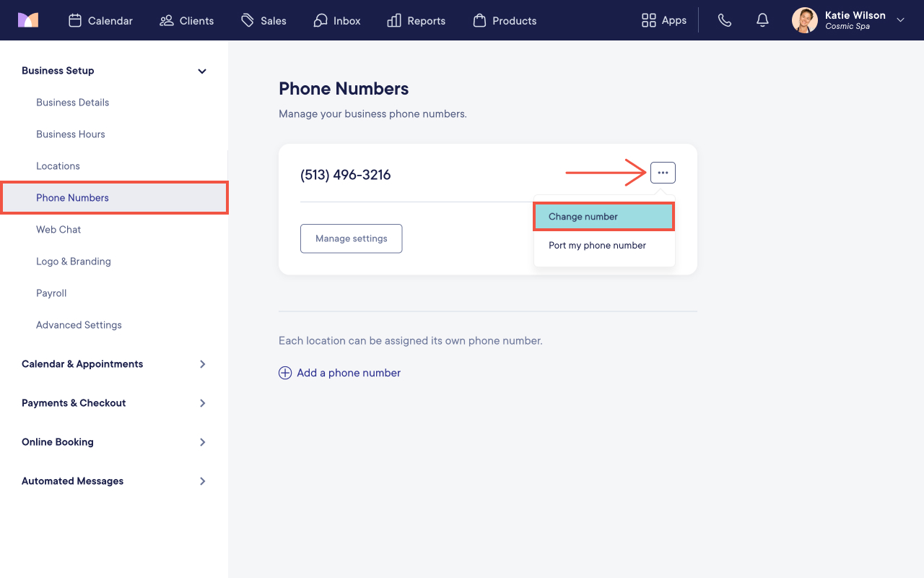Open the Apps grid icon
The height and width of the screenshot is (578, 924).
point(648,20)
